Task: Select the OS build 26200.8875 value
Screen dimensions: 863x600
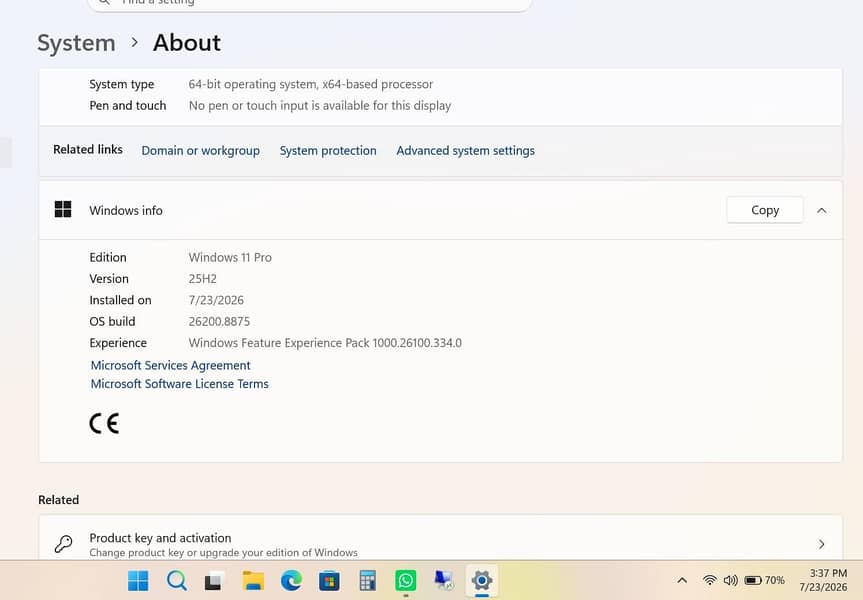Action: tap(219, 321)
